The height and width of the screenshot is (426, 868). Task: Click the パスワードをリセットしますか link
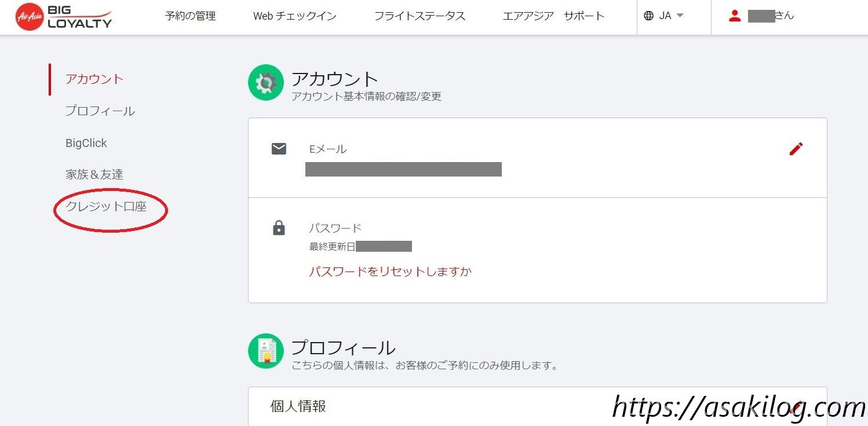[390, 271]
